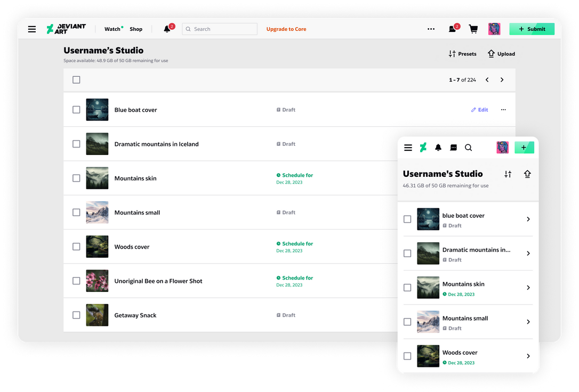Click Draft status on Getaway Snack row
Image resolution: width=579 pixels, height=392 pixels.
pyautogui.click(x=286, y=315)
